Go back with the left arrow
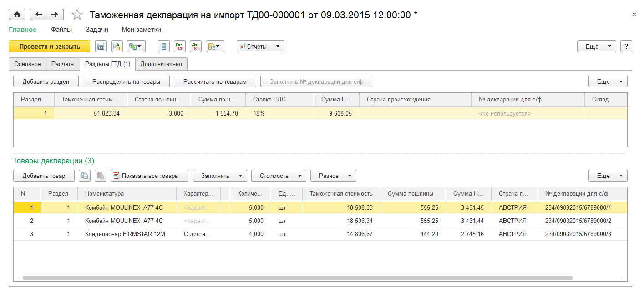 (x=39, y=15)
